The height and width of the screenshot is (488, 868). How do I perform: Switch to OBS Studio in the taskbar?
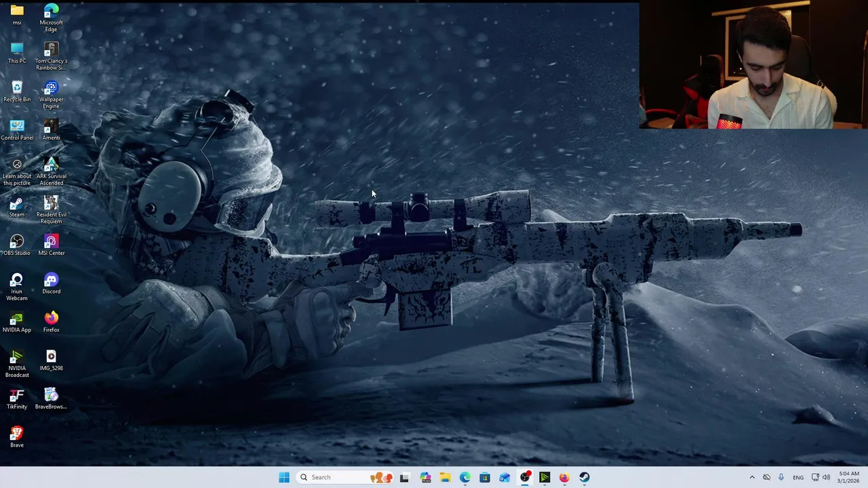525,477
